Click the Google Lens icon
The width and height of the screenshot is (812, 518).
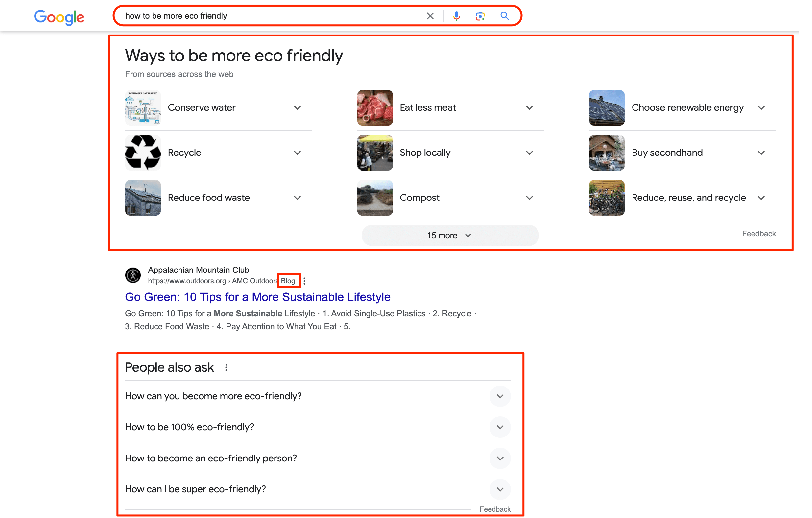481,15
